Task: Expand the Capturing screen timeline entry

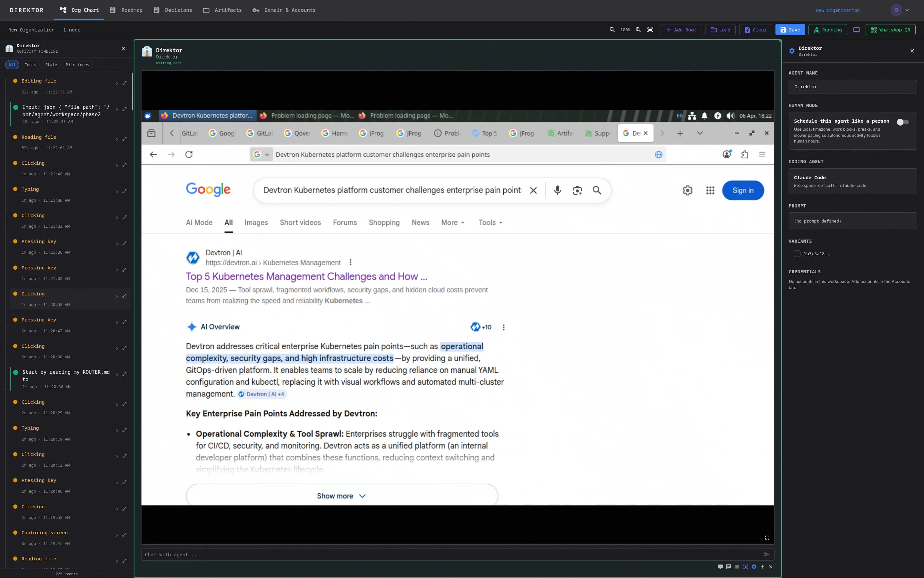Action: 117,535
